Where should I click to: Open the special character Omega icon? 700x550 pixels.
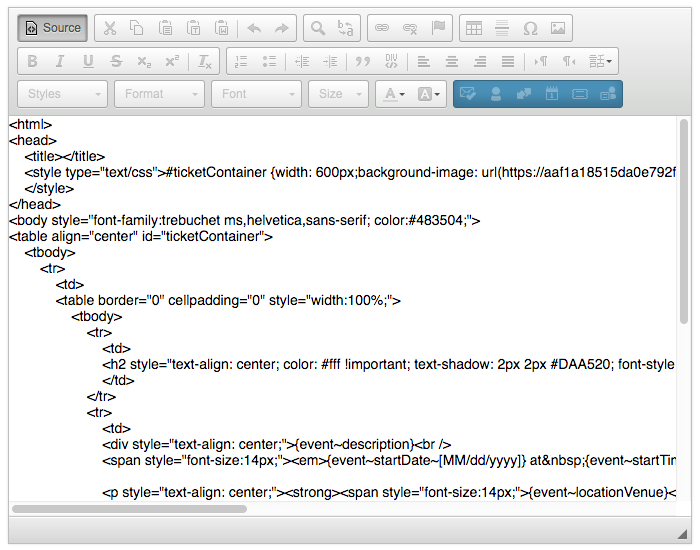pos(530,28)
